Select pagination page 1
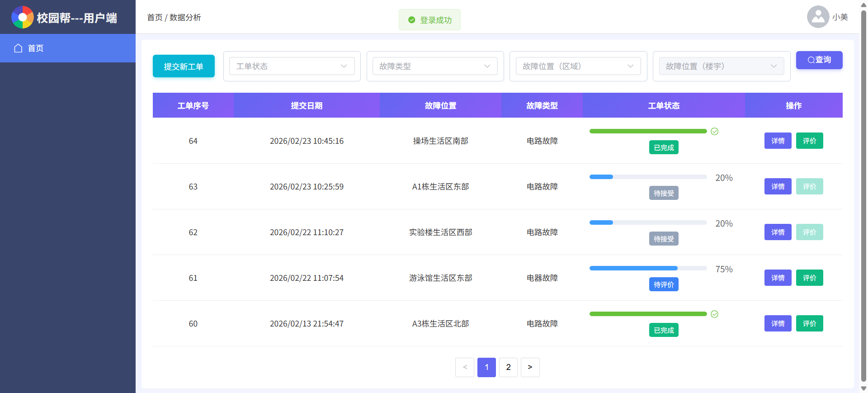868x393 pixels. [486, 367]
